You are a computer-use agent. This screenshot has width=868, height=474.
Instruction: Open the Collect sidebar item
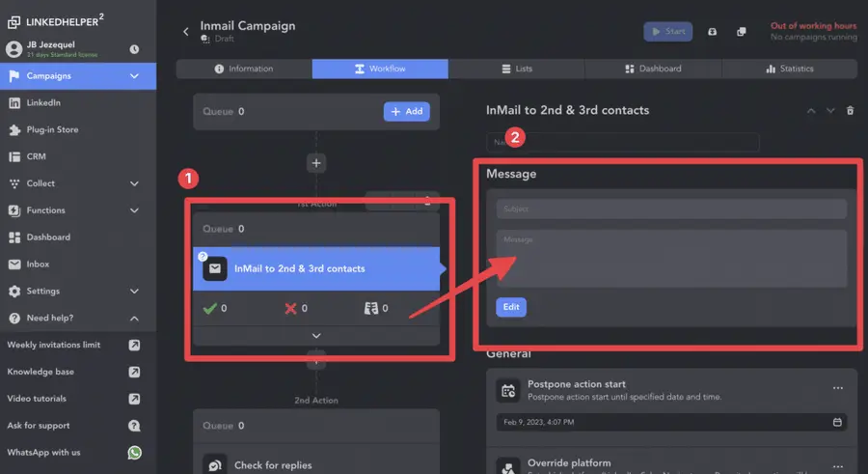pyautogui.click(x=78, y=183)
